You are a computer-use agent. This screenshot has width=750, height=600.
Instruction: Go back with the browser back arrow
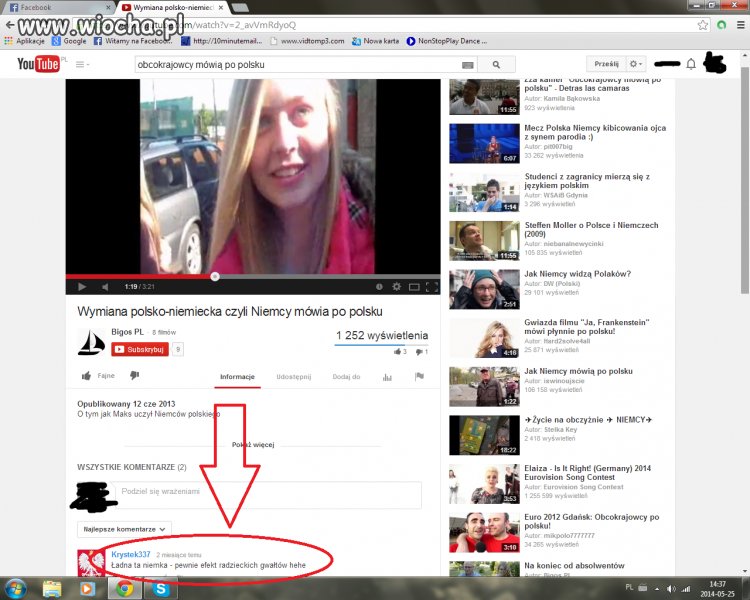pos(10,25)
